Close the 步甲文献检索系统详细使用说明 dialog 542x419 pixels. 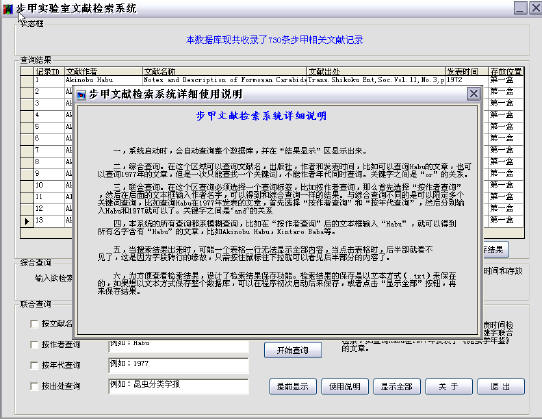point(473,94)
